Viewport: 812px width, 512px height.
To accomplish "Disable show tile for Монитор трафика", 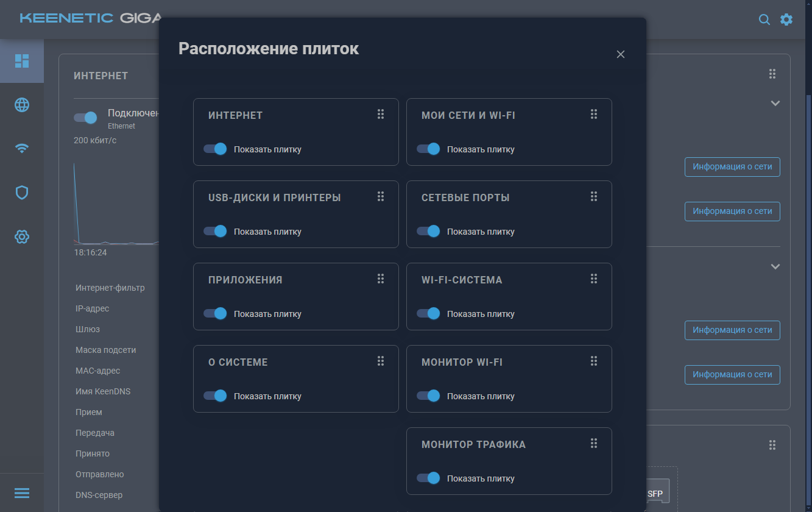I will coord(428,478).
